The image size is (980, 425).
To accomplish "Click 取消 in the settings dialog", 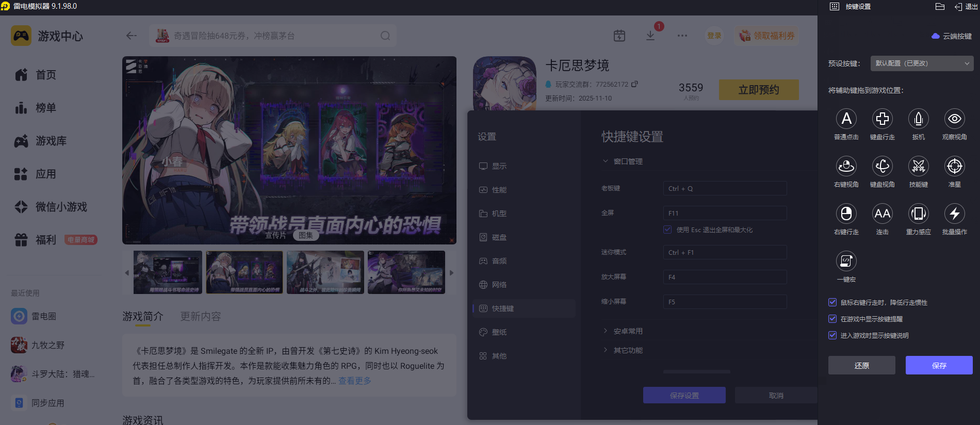I will coord(776,395).
